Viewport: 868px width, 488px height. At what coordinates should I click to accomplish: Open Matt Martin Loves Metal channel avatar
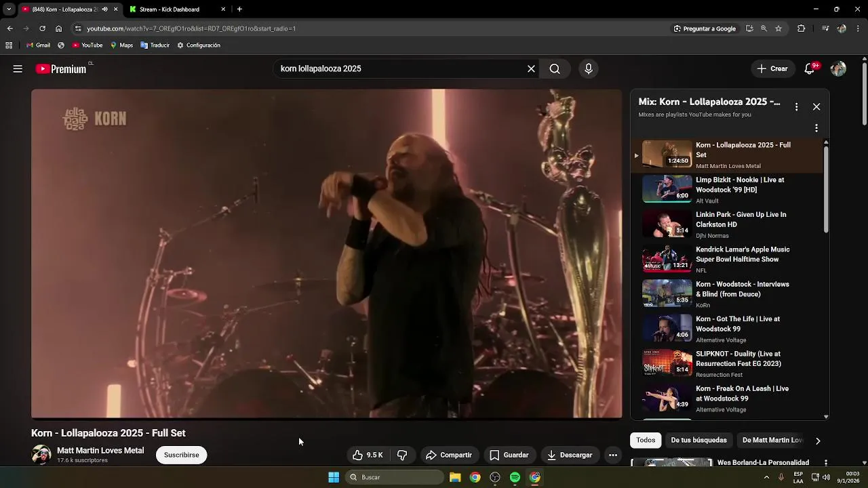(41, 455)
